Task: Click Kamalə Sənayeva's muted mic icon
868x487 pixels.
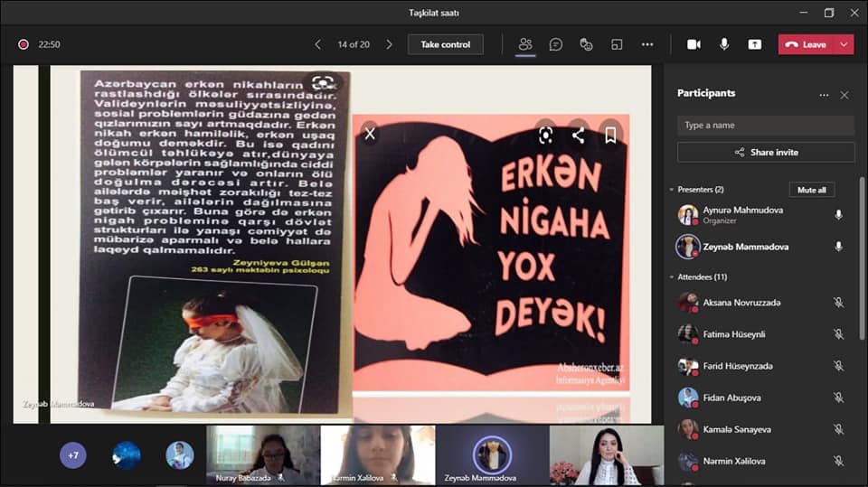Action: (x=839, y=429)
